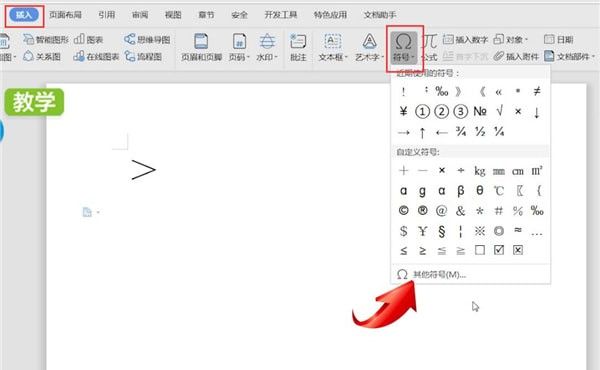Screen dimensions: 600x370
Task: Pick the copyright © symbol
Action: pyautogui.click(x=403, y=210)
